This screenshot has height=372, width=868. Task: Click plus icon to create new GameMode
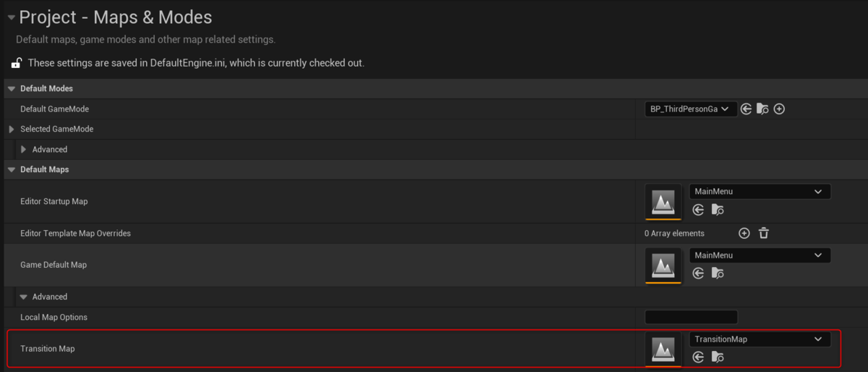[779, 109]
